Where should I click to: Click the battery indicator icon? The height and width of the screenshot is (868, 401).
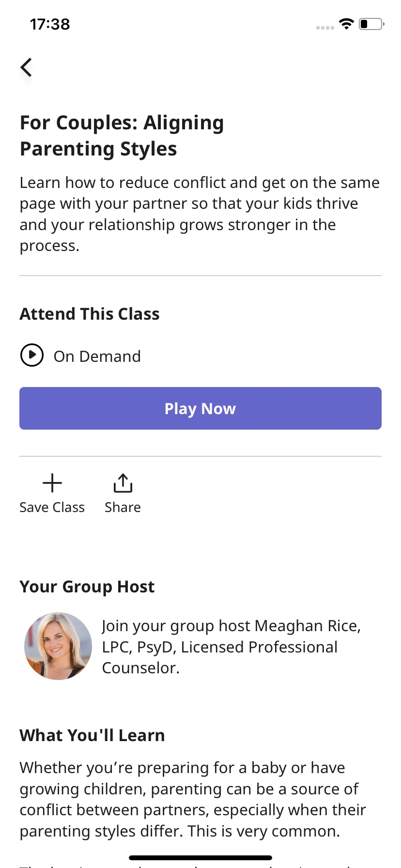pos(371,24)
